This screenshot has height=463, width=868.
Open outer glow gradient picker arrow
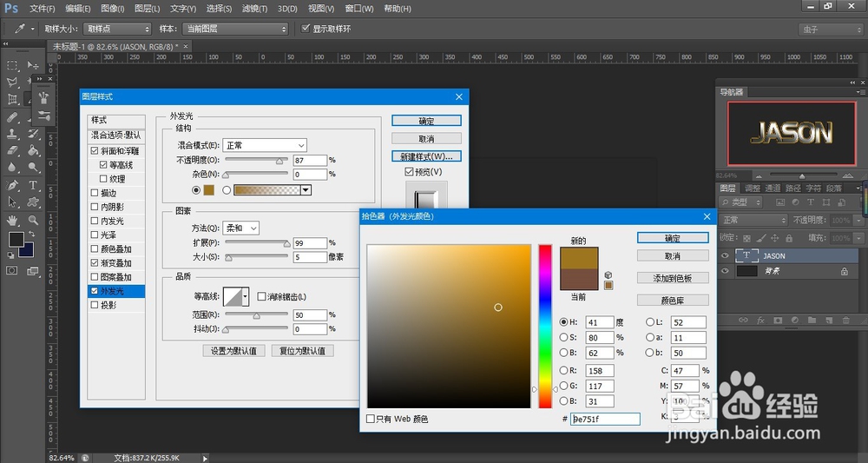pyautogui.click(x=306, y=190)
